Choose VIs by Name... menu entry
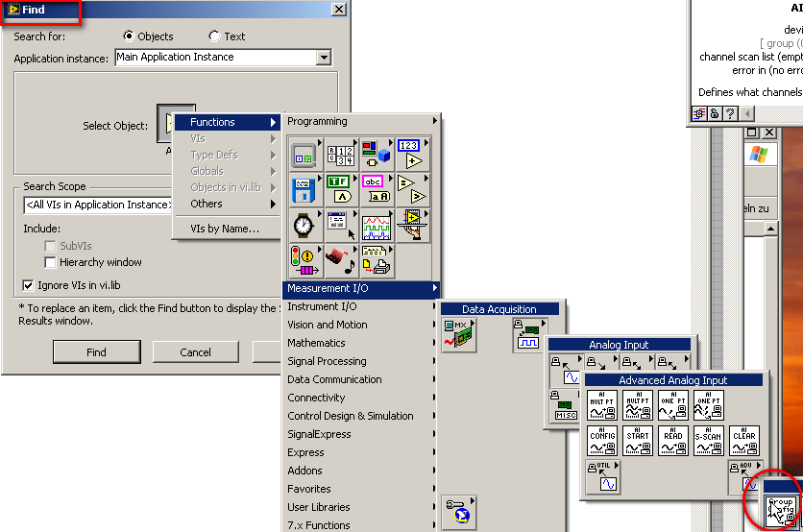Viewport: 803px width, 532px height. pos(228,229)
